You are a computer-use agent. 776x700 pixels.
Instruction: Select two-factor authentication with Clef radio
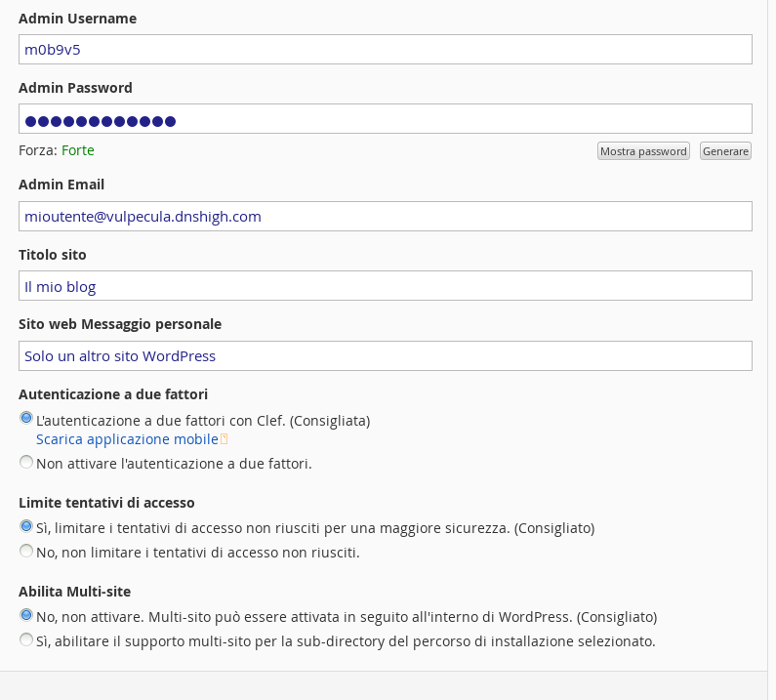(26, 418)
